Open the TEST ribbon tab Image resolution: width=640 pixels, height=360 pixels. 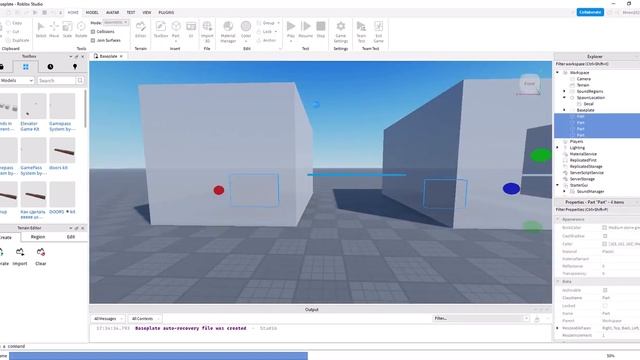pos(131,13)
